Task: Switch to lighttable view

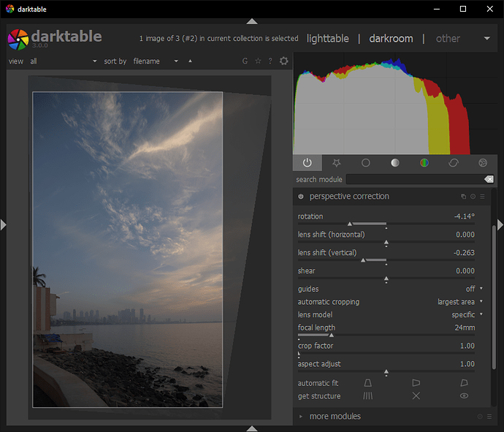Action: (x=327, y=38)
